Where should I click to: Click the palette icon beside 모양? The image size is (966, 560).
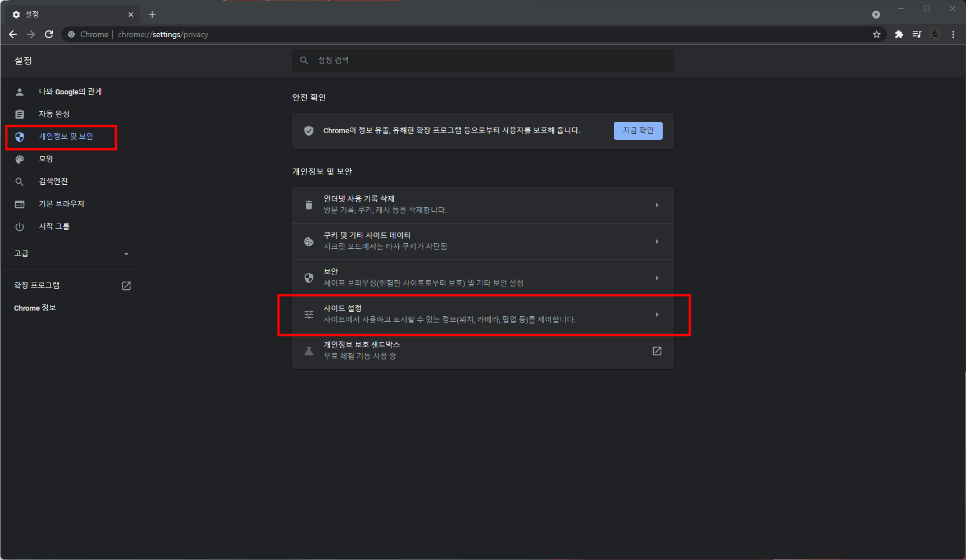(x=20, y=159)
